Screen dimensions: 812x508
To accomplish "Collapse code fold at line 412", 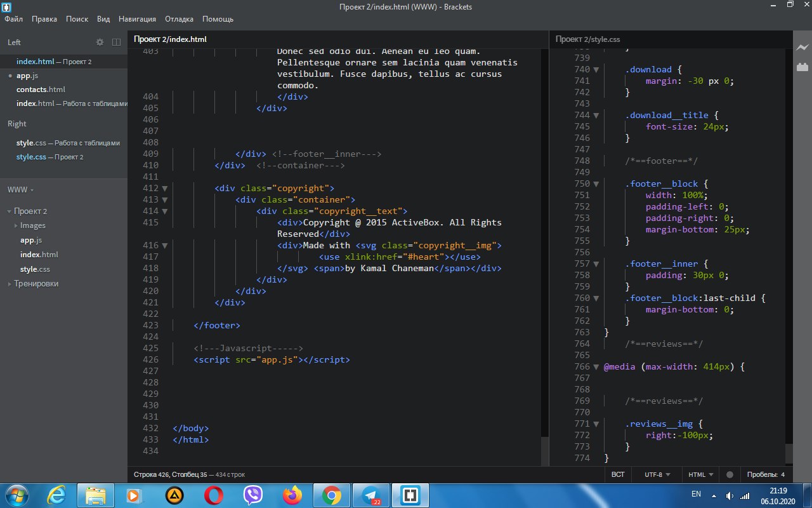I will pos(165,189).
